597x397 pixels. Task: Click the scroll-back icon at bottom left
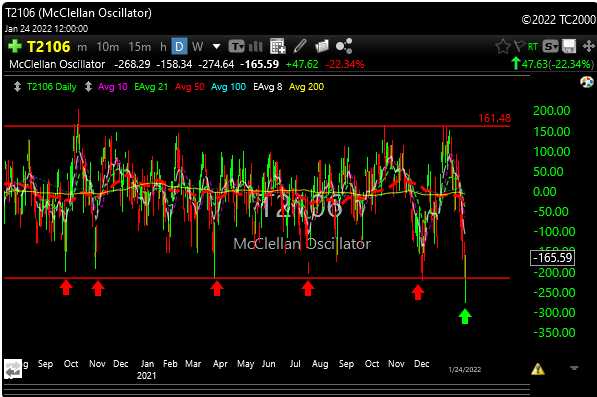pyautogui.click(x=13, y=368)
